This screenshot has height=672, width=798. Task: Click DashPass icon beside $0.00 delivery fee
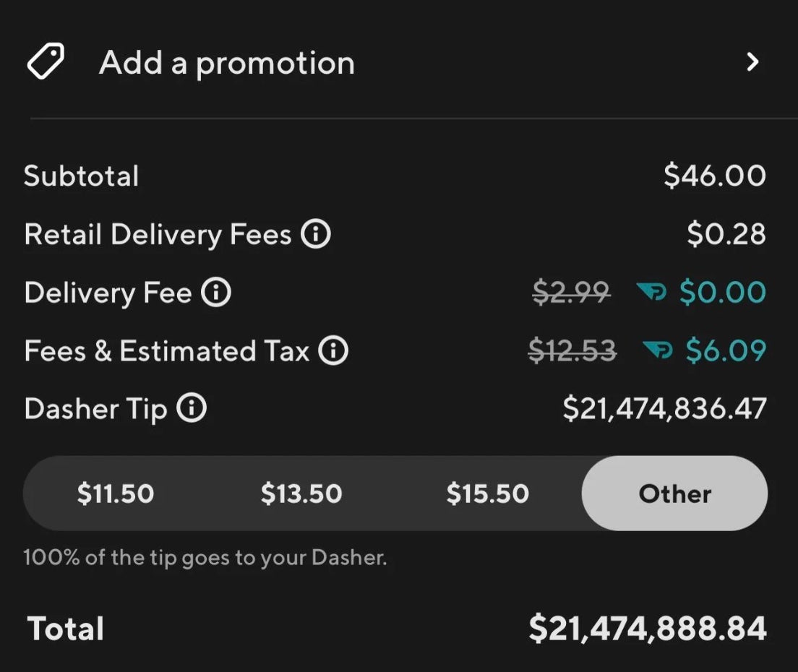tap(652, 293)
